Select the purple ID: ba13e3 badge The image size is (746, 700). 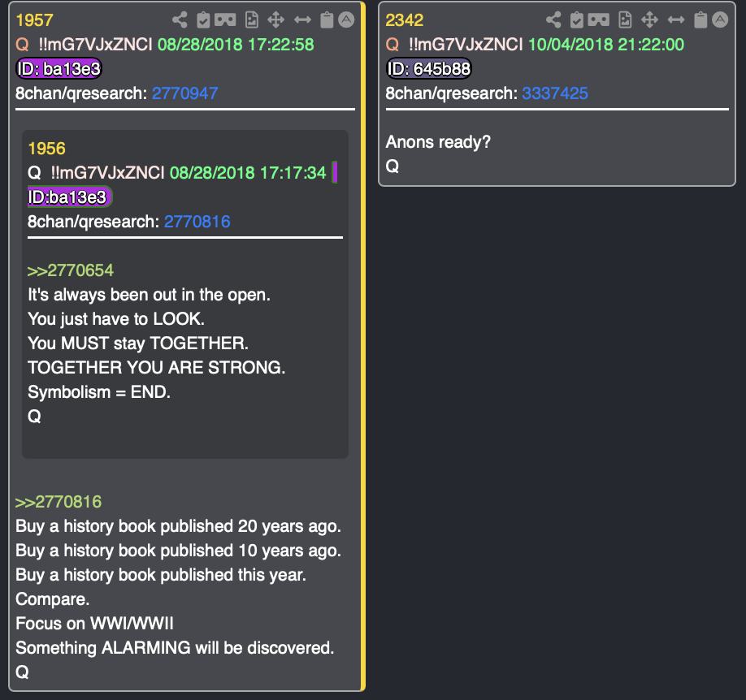pyautogui.click(x=59, y=69)
